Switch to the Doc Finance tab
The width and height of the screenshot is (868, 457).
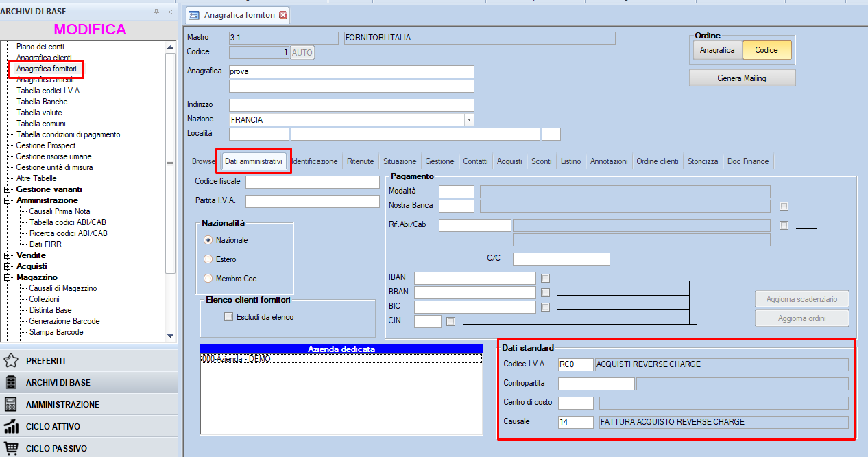pos(748,161)
